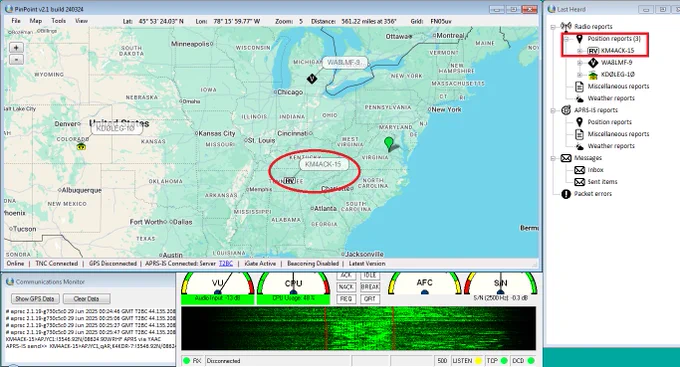Click the black diamond marker in Michigan
Viewport: 680px width, 367px height.
point(312,79)
